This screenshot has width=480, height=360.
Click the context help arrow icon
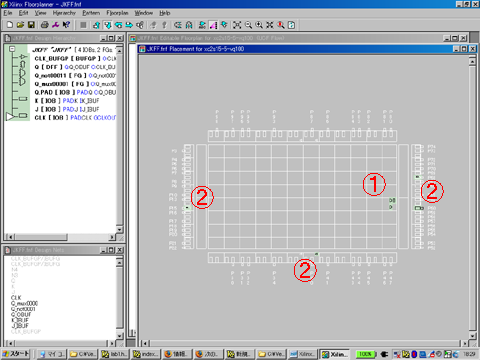[67, 25]
